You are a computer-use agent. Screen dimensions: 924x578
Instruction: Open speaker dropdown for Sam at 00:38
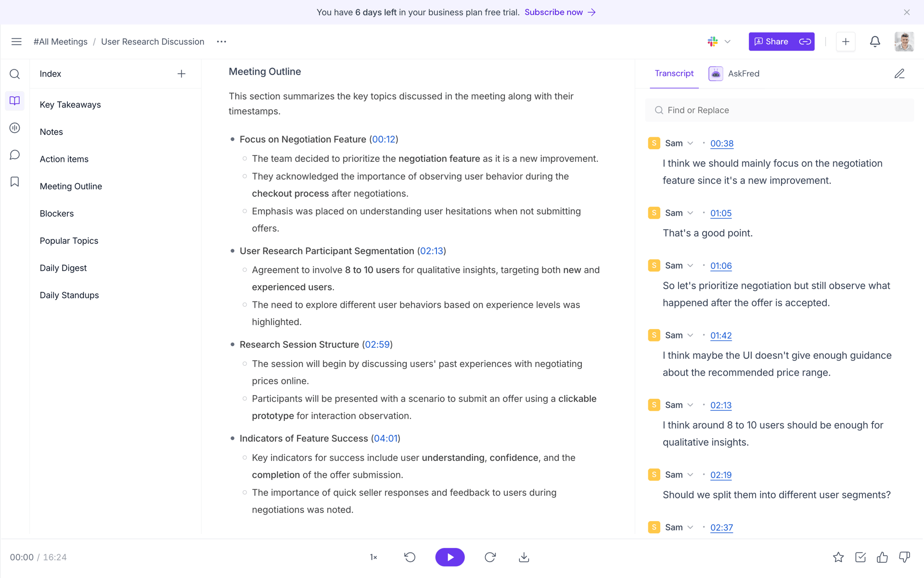coord(690,144)
